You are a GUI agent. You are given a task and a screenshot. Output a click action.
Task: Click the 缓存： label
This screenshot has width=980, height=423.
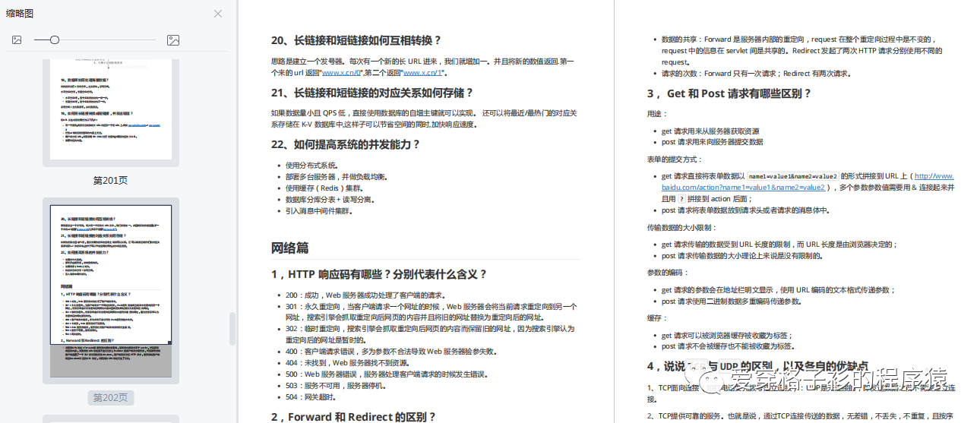(657, 318)
